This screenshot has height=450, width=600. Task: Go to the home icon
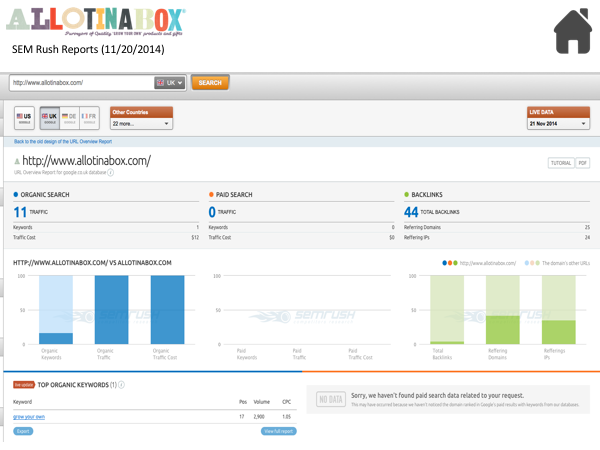[573, 31]
